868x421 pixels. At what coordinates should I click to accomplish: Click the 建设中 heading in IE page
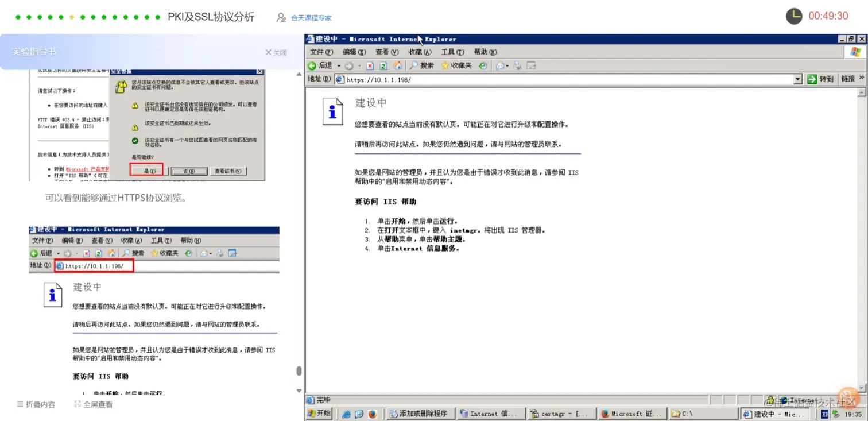coord(371,103)
